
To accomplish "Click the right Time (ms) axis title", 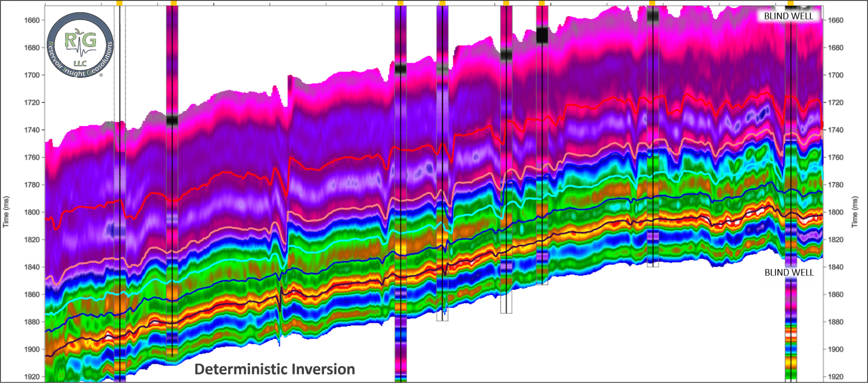I will click(x=854, y=212).
